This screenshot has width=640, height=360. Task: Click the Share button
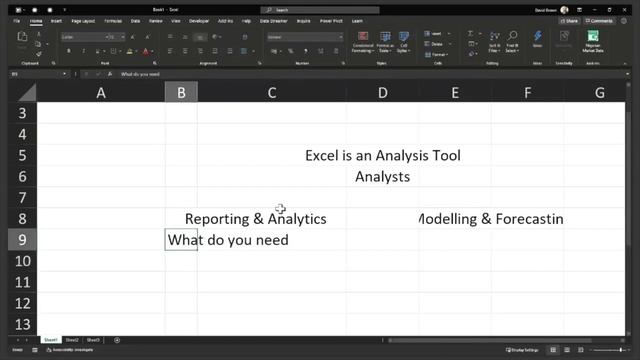pos(569,21)
